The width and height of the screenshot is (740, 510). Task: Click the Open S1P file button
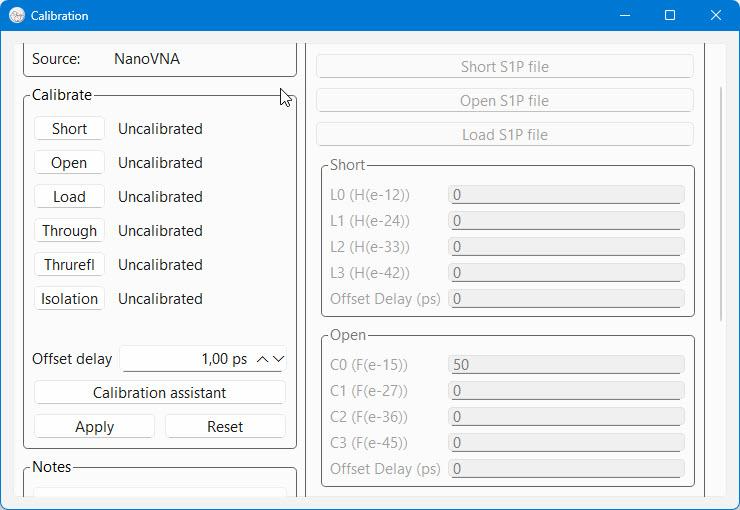pyautogui.click(x=505, y=100)
